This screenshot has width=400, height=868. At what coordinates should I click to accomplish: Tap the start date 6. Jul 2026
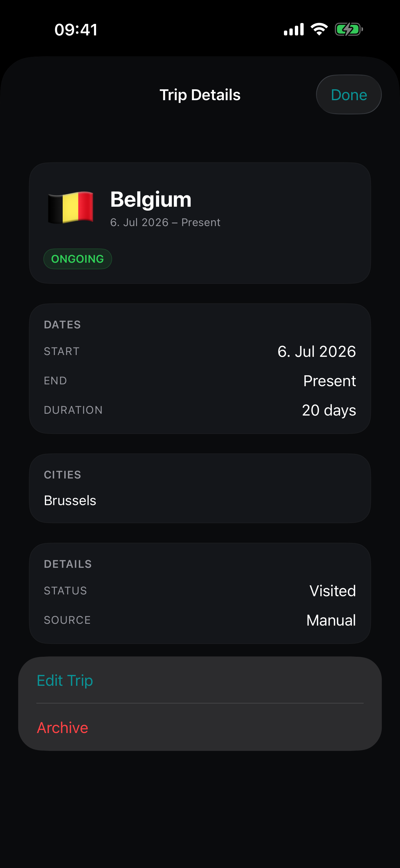pos(316,351)
